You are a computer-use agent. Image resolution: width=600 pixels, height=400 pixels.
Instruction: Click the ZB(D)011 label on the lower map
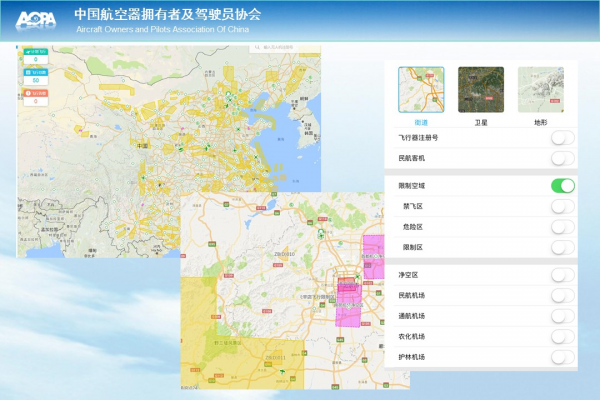pyautogui.click(x=276, y=358)
